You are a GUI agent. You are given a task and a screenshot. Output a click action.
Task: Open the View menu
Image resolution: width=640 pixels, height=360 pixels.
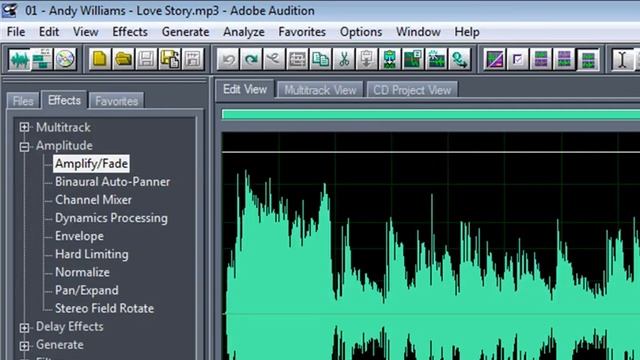pyautogui.click(x=86, y=32)
